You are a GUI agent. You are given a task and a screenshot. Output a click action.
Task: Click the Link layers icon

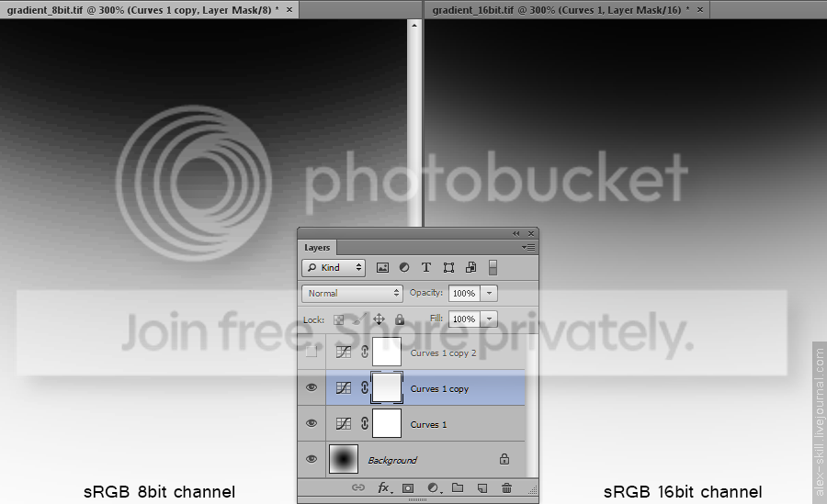(x=358, y=487)
